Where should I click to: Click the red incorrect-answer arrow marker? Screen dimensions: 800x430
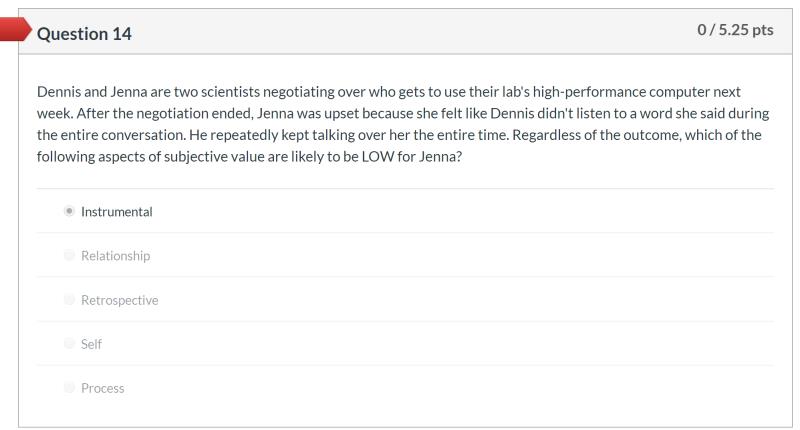(12, 29)
